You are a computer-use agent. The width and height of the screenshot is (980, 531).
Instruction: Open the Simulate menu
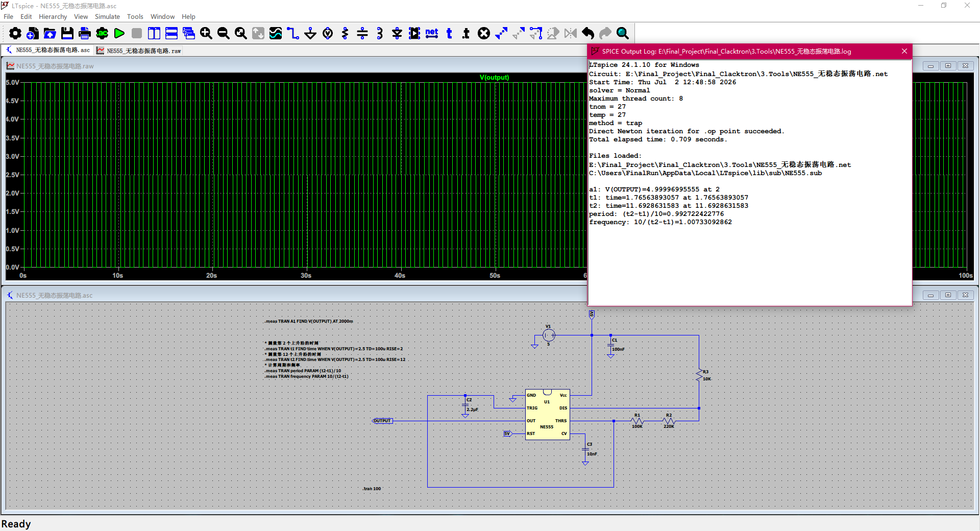tap(107, 17)
